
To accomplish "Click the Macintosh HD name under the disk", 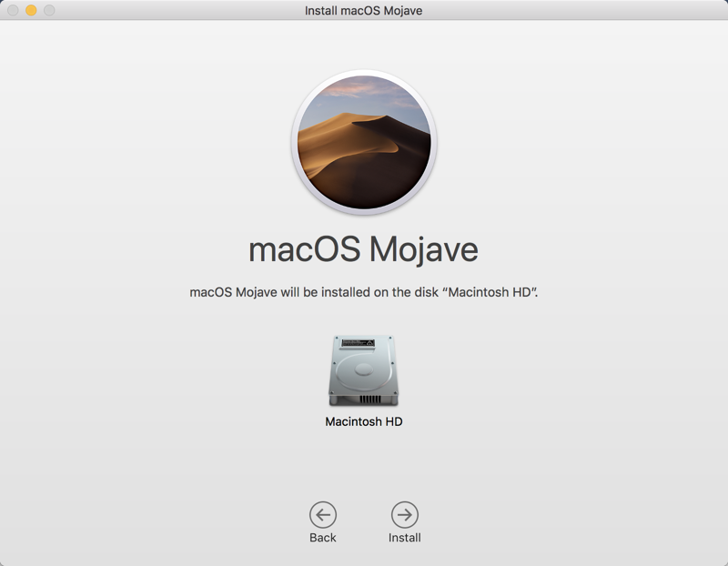I will click(x=364, y=422).
